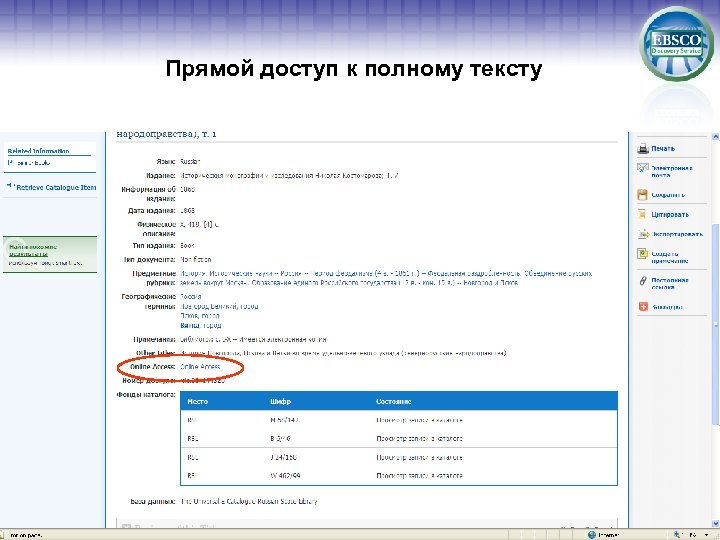Open the Новгород Великий, город link
This screenshot has height=540, width=720.
[219, 306]
